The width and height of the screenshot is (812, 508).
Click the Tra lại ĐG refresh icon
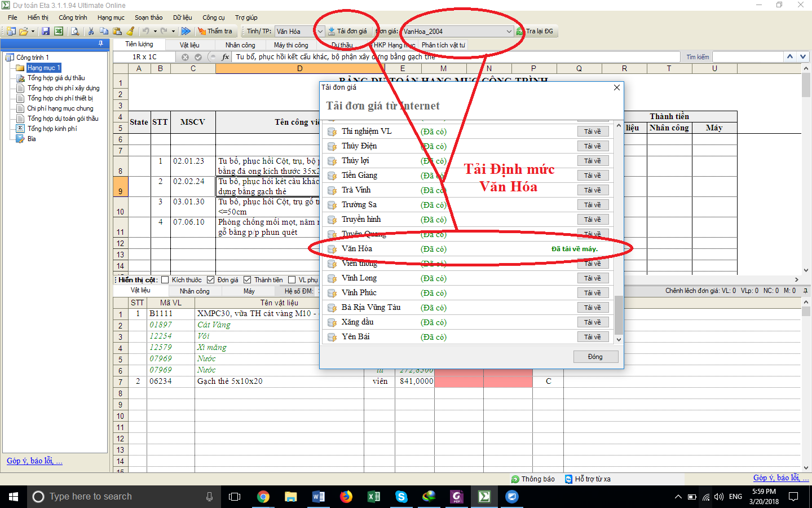[x=520, y=32]
